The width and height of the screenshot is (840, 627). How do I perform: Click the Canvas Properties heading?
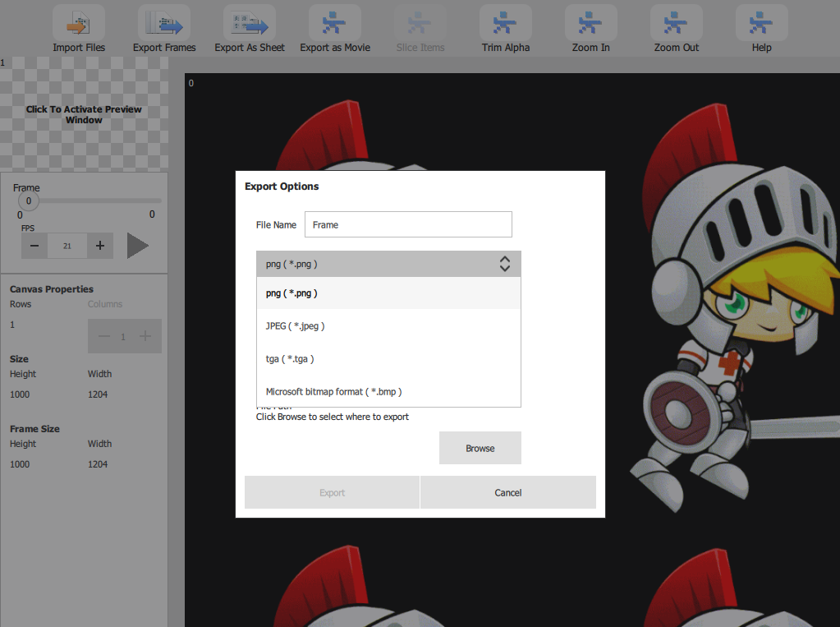pos(52,289)
